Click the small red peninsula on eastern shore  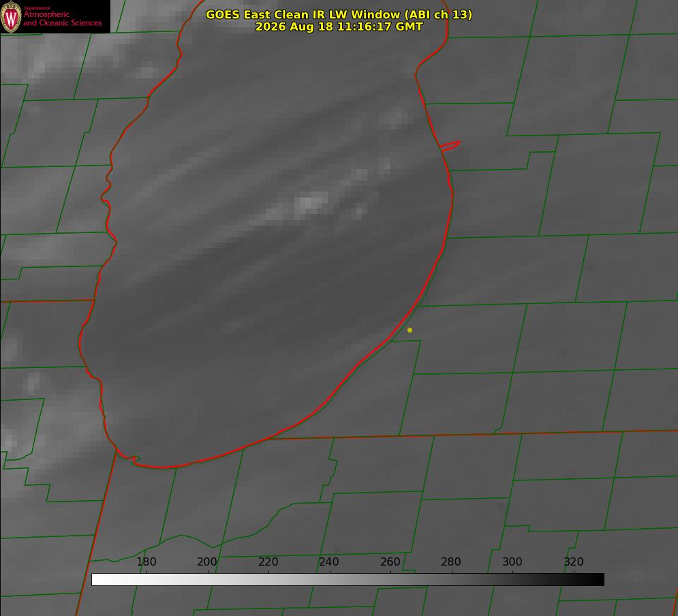(450, 146)
